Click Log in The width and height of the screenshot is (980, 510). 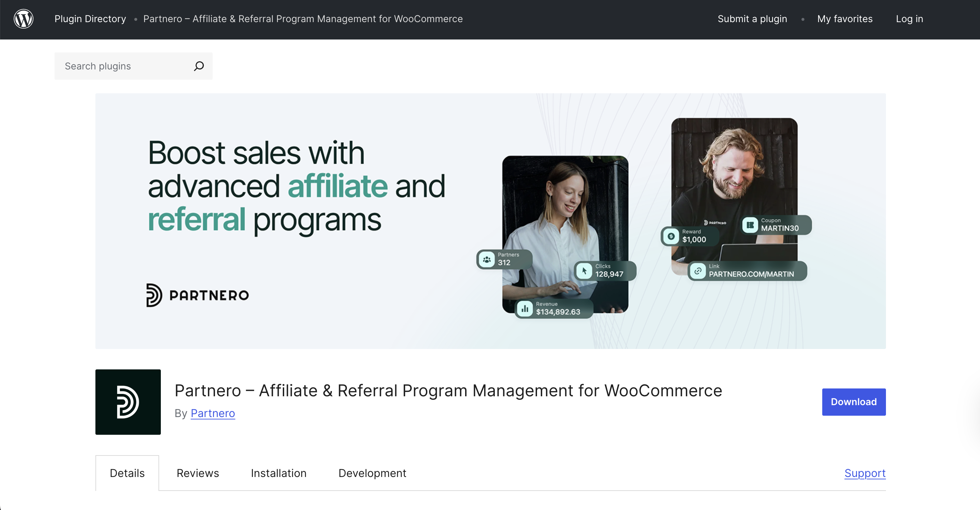(909, 19)
